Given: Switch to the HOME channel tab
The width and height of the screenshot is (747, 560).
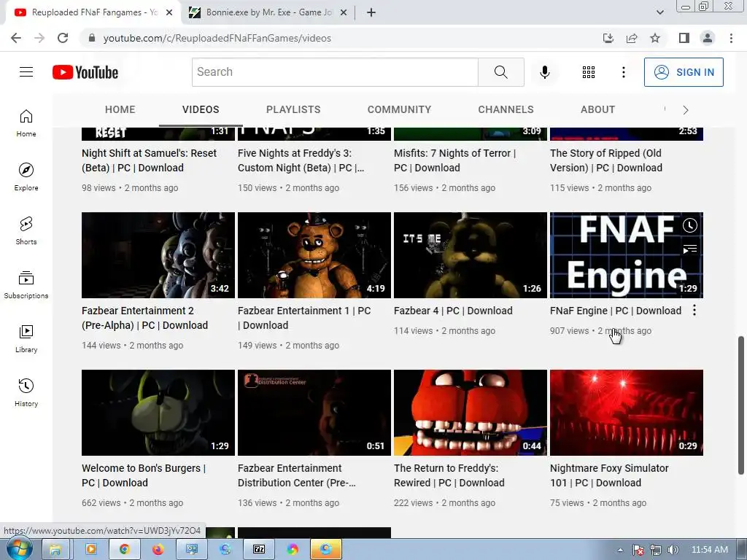Looking at the screenshot, I should (120, 109).
